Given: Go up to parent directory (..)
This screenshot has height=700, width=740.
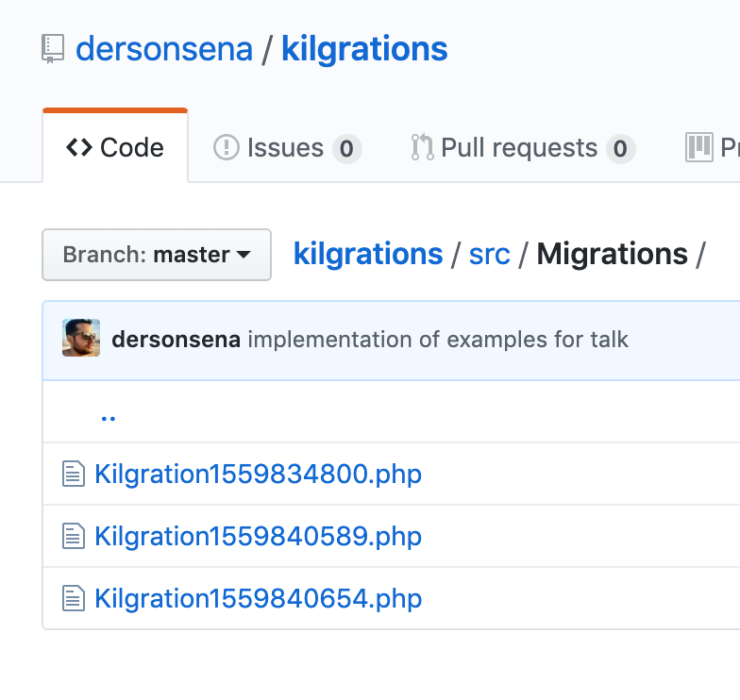Looking at the screenshot, I should [x=108, y=417].
